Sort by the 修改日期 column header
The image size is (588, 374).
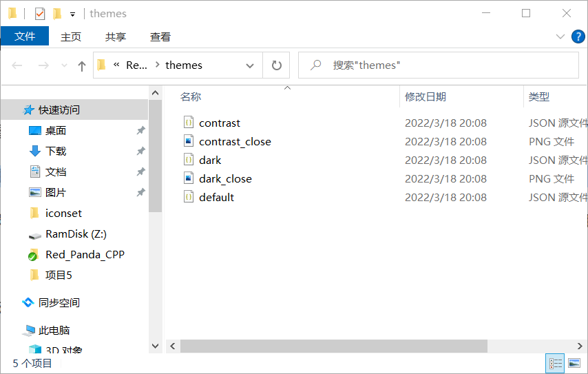[426, 97]
